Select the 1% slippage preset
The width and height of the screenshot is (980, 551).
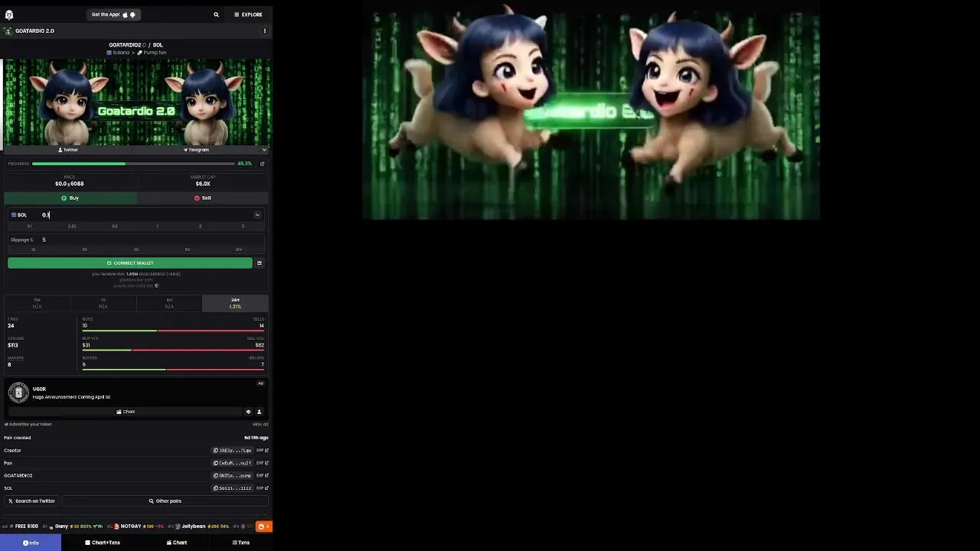click(33, 249)
